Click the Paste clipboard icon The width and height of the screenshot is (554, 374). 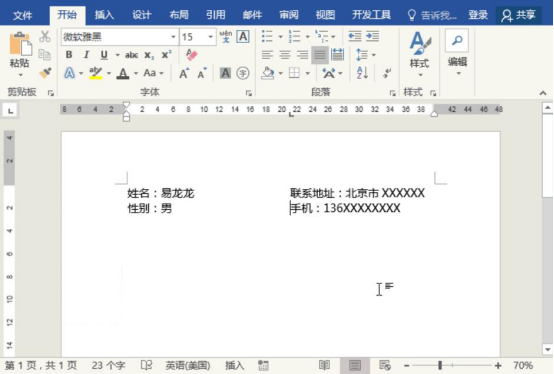point(20,43)
